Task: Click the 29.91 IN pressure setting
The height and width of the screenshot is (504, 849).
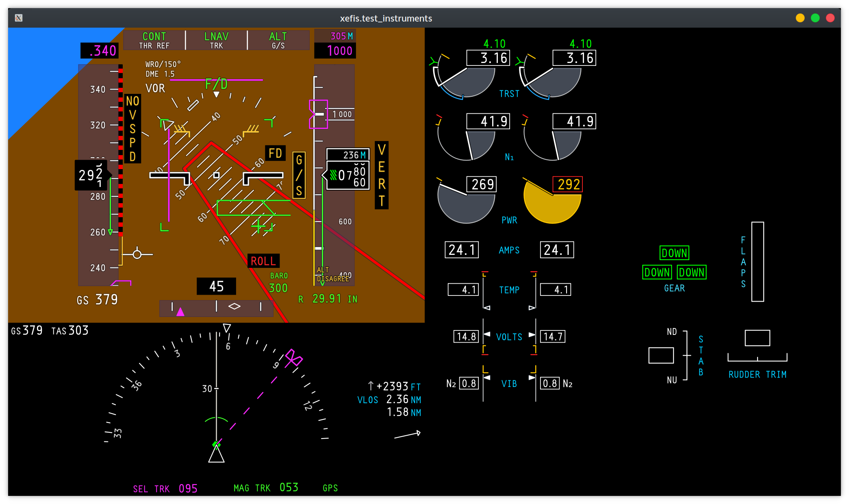Action: click(x=334, y=299)
